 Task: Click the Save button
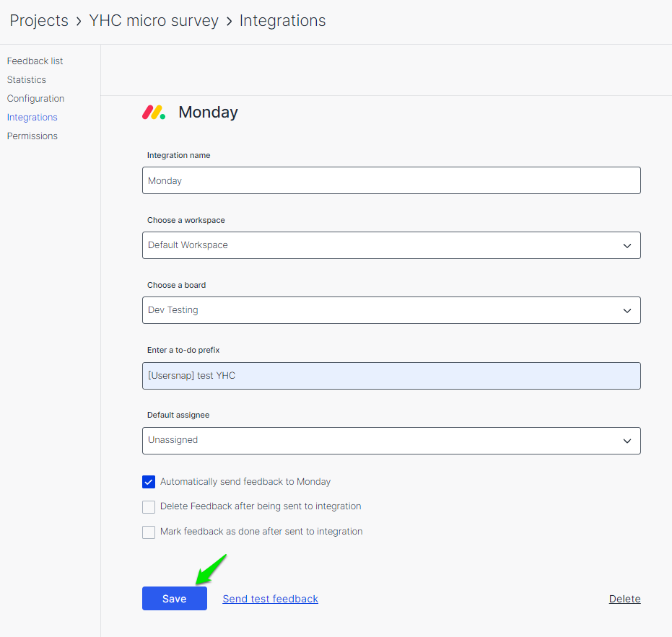[175, 599]
